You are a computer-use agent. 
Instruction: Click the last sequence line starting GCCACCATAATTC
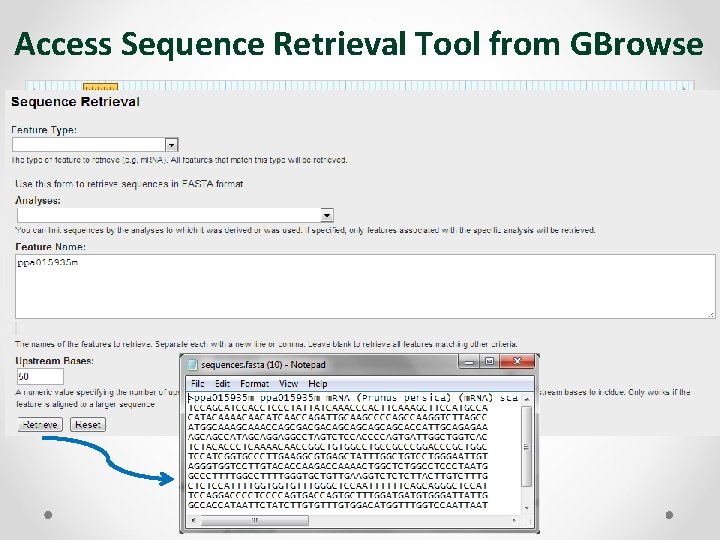coord(338,505)
